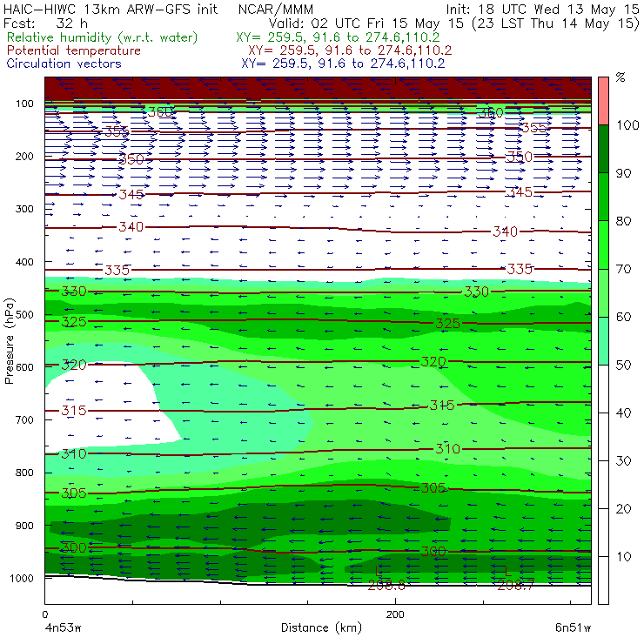Click the '600' pressure axis tick label

coord(24,367)
